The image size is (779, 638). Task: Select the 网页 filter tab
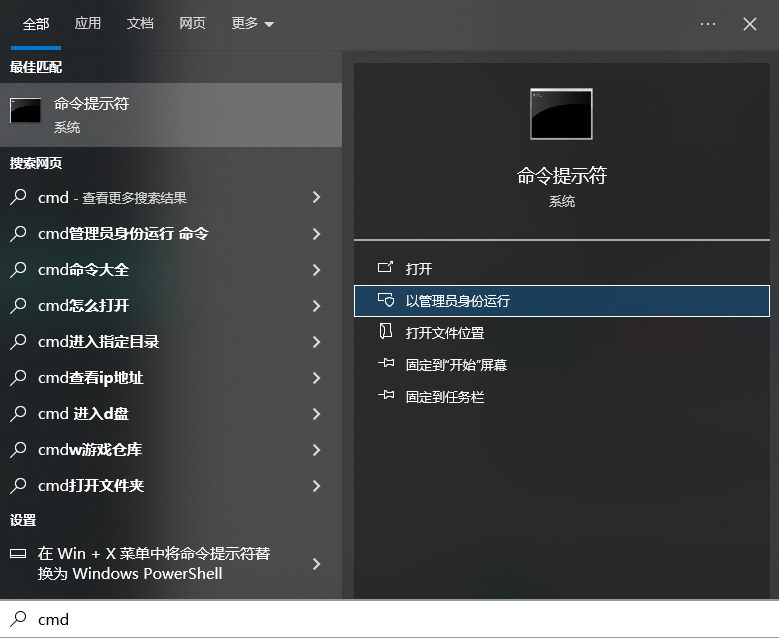click(192, 23)
